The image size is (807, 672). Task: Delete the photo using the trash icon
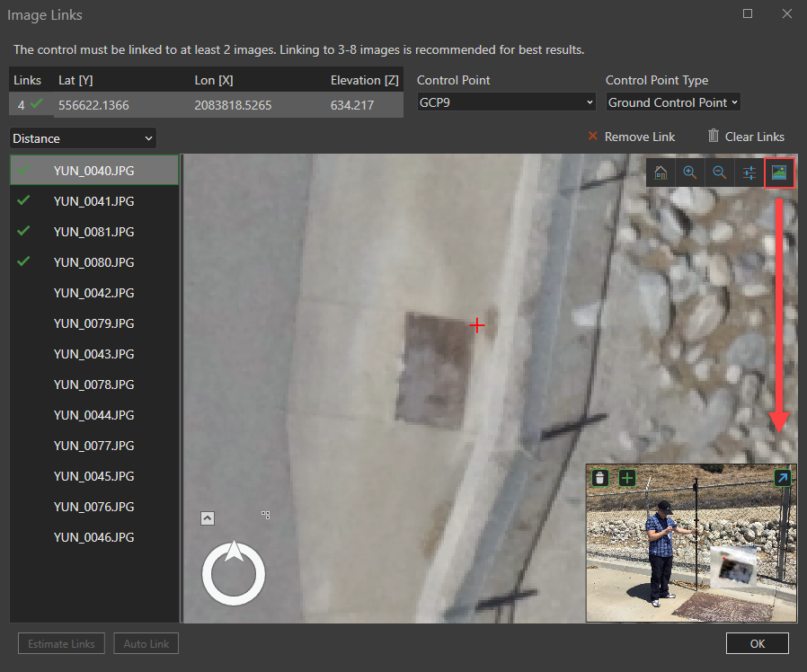click(x=600, y=478)
